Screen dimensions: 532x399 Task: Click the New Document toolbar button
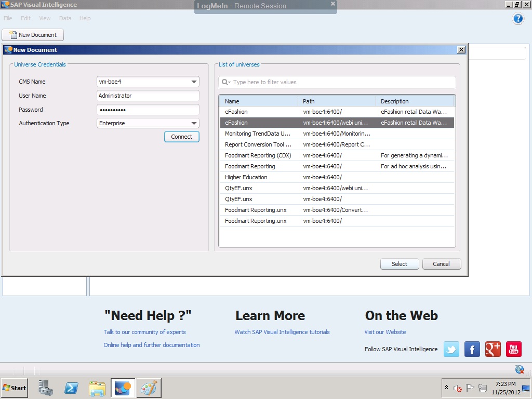33,35
